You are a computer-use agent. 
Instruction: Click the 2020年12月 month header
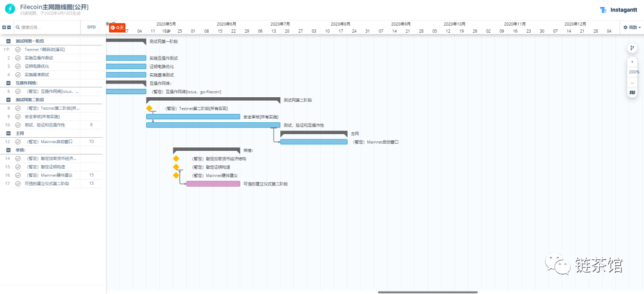point(575,24)
